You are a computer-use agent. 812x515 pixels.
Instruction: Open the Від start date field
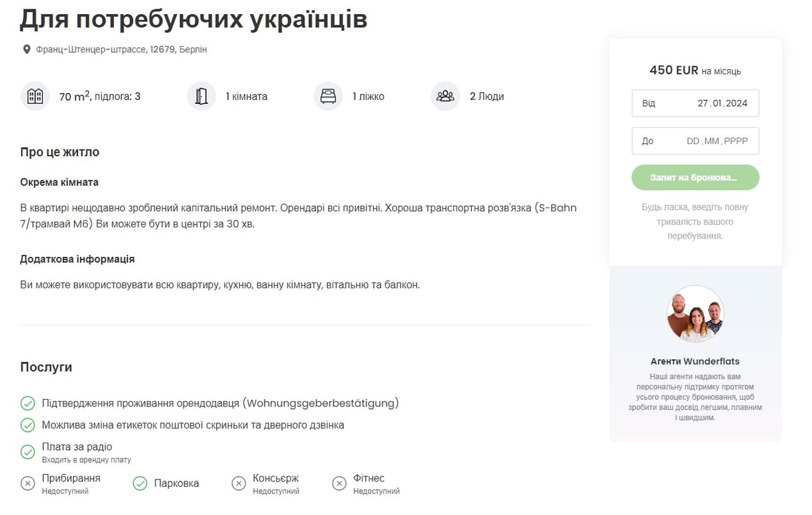pyautogui.click(x=695, y=103)
